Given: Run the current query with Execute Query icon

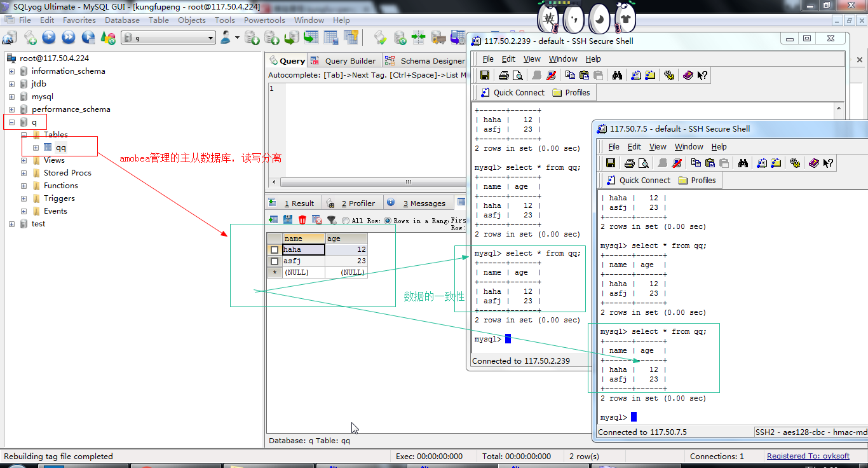Looking at the screenshot, I should tap(49, 38).
